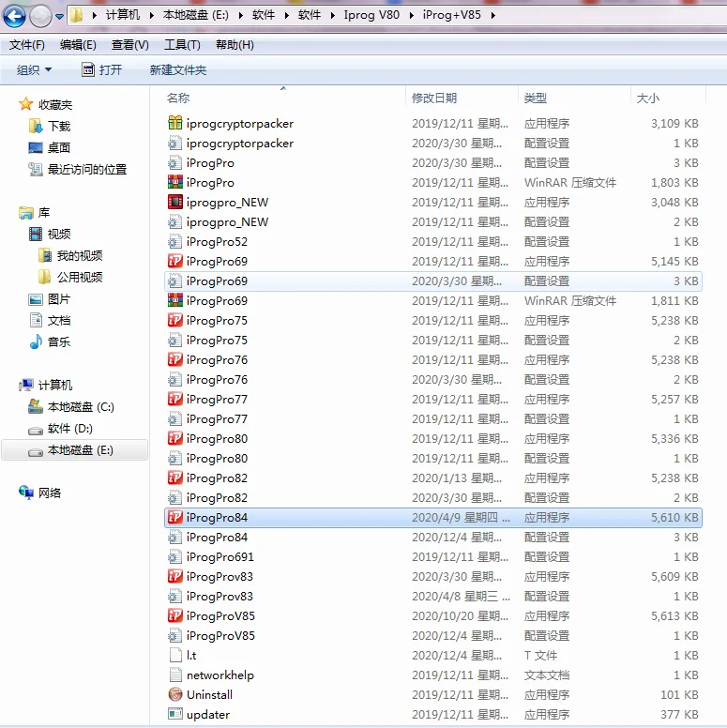The image size is (727, 728).
Task: Expand the arrow after iProg+V85 breadcrumb
Action: (493, 15)
